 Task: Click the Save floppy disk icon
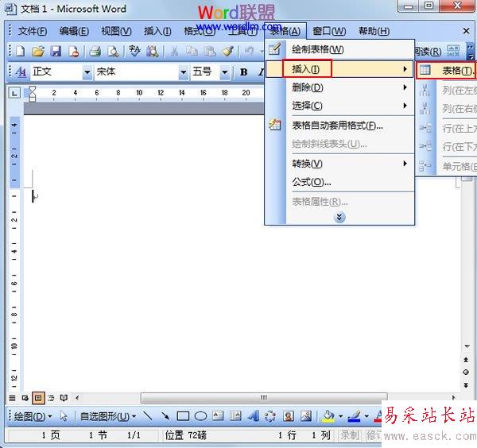tap(56, 51)
